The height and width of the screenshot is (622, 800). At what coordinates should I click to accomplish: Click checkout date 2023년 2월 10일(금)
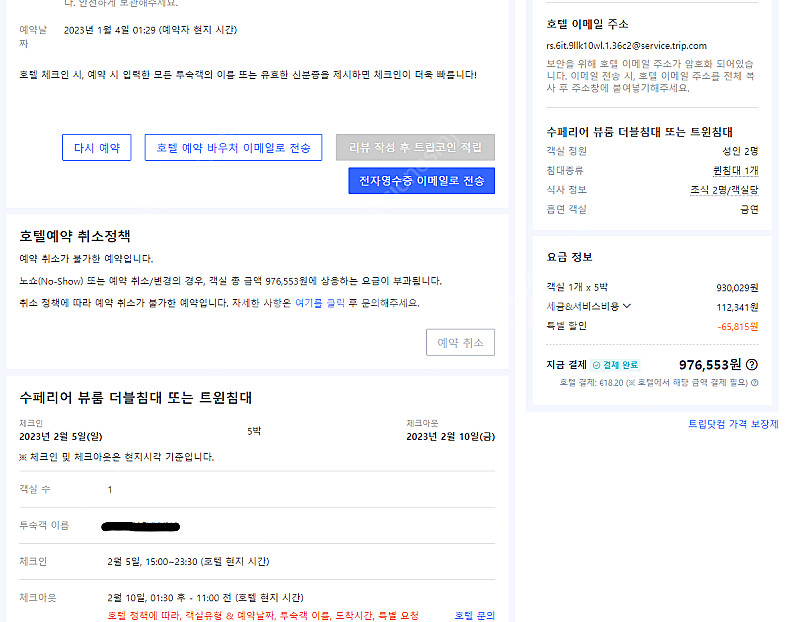coord(451,436)
